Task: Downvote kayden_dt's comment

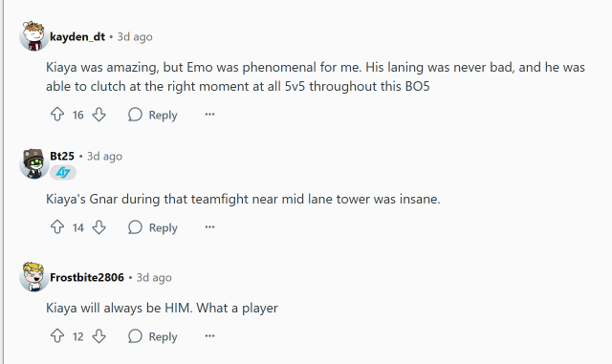Action: (99, 115)
